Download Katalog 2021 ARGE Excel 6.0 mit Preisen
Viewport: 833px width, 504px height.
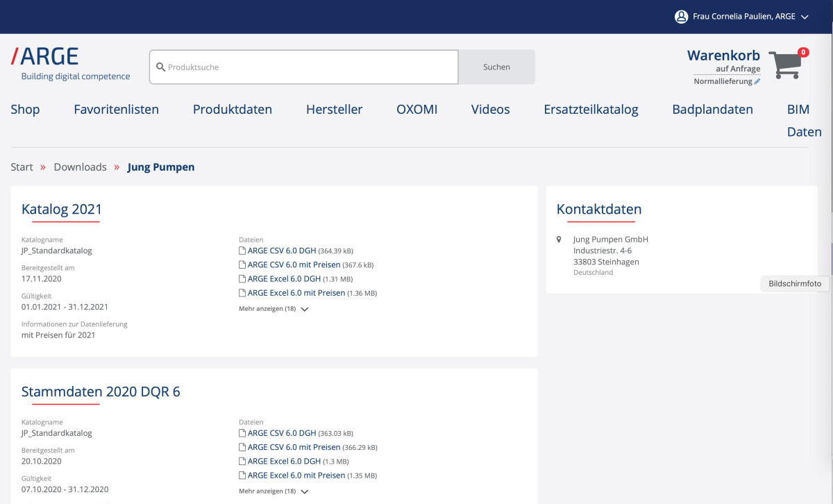point(296,293)
